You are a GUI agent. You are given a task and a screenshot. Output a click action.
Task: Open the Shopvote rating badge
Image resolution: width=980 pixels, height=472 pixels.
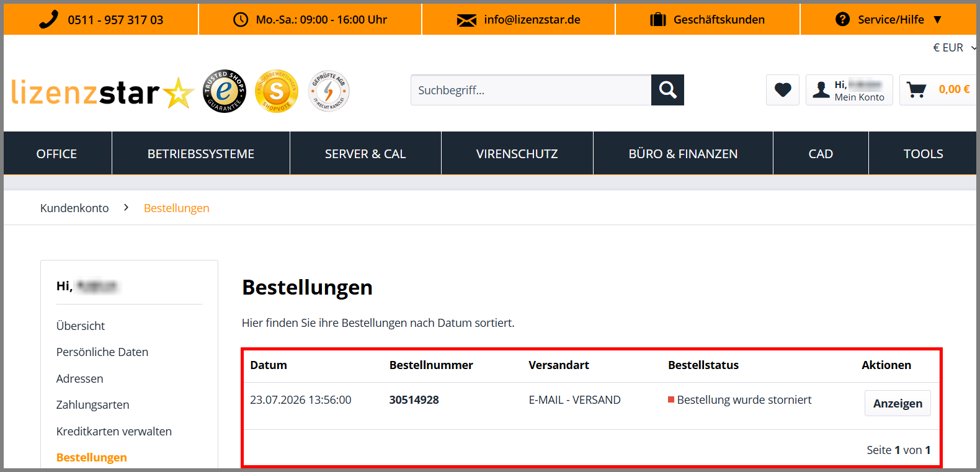point(277,91)
